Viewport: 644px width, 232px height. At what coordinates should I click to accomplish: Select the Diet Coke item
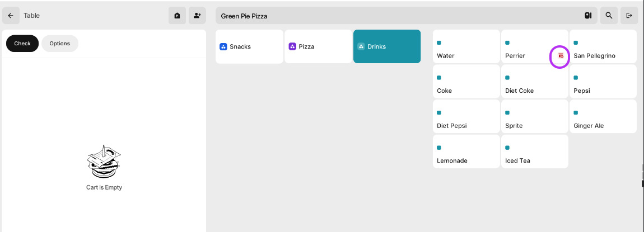[x=535, y=82]
